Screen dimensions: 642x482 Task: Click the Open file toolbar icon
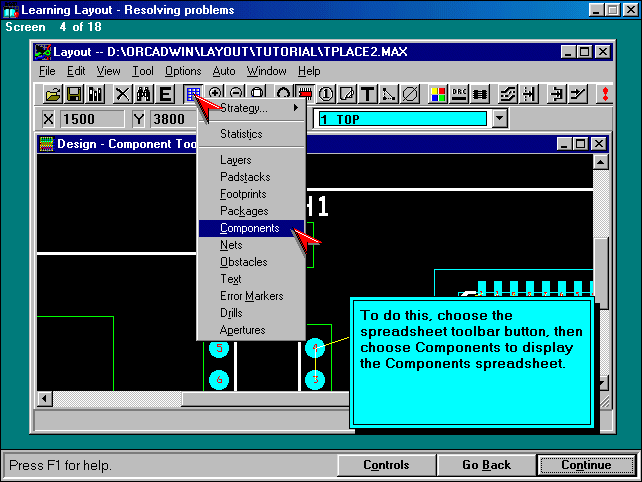point(51,94)
